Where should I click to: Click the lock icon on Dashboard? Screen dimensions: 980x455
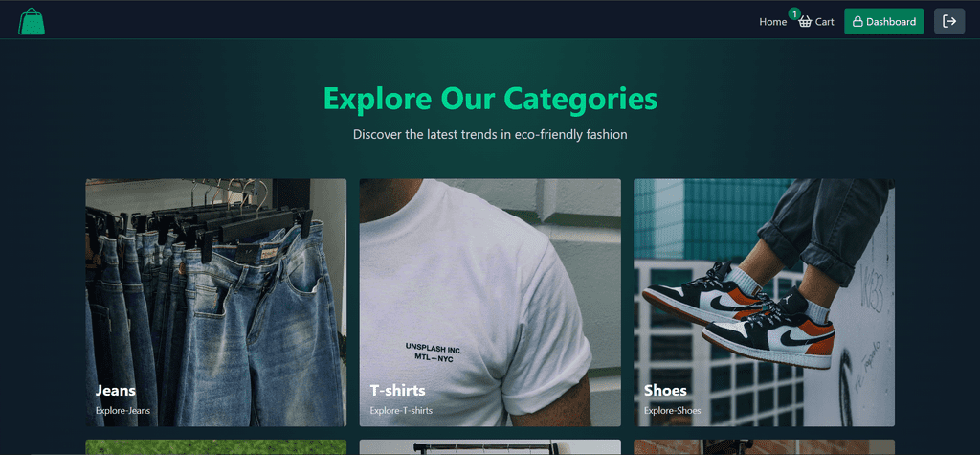tap(857, 22)
